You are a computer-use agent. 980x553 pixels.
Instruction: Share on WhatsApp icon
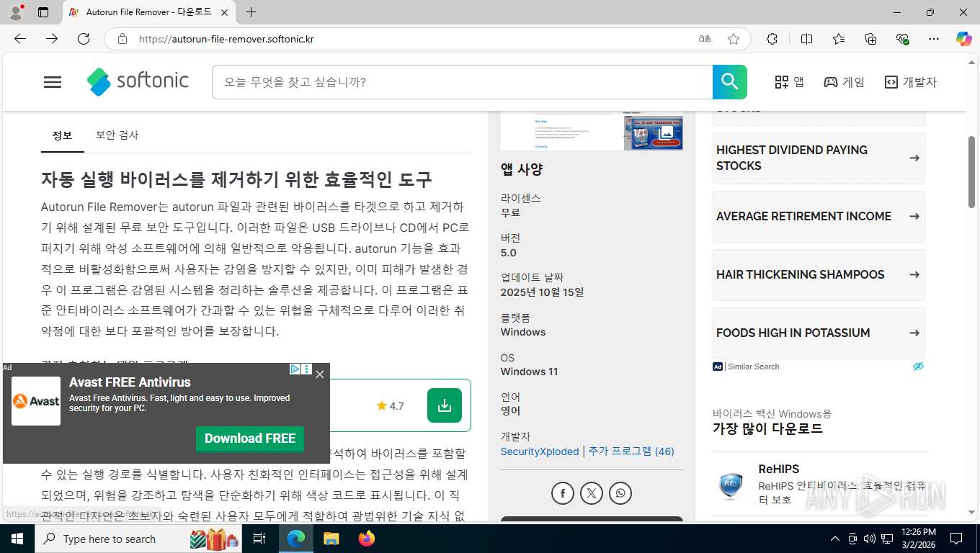(x=620, y=493)
